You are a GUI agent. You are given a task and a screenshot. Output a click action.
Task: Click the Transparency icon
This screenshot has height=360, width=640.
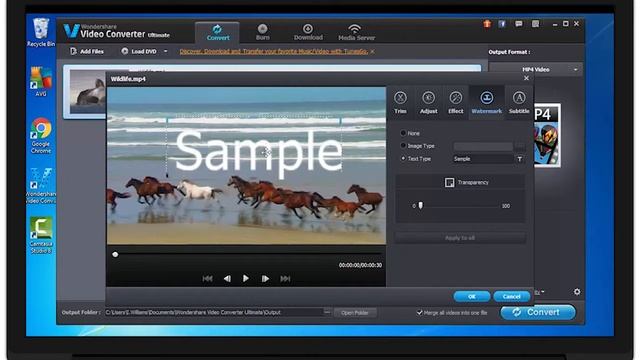449,182
